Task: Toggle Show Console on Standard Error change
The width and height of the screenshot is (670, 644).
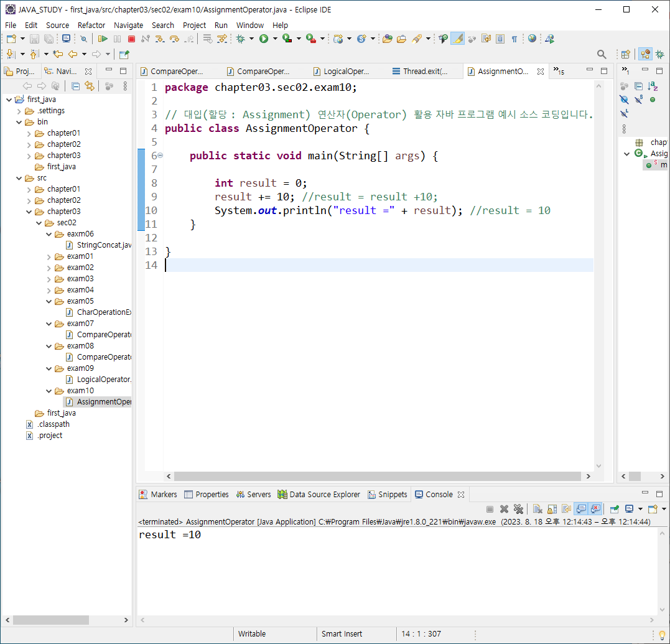Action: pos(595,509)
